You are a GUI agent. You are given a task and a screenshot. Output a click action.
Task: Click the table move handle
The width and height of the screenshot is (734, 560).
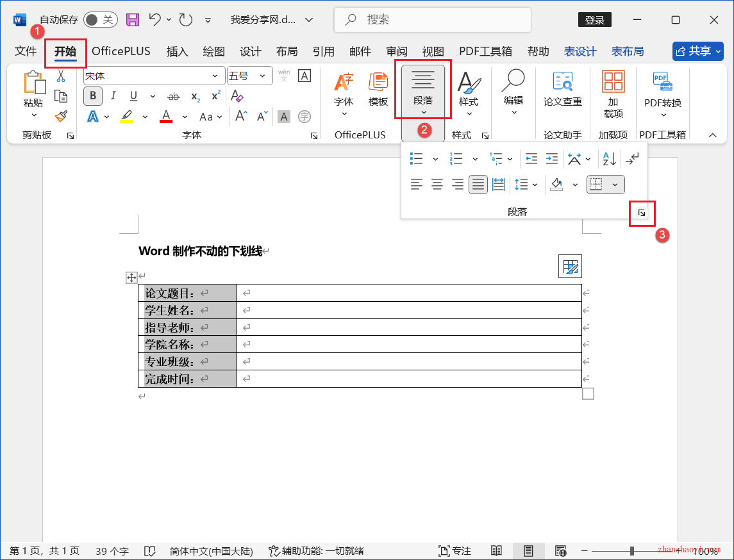(131, 278)
